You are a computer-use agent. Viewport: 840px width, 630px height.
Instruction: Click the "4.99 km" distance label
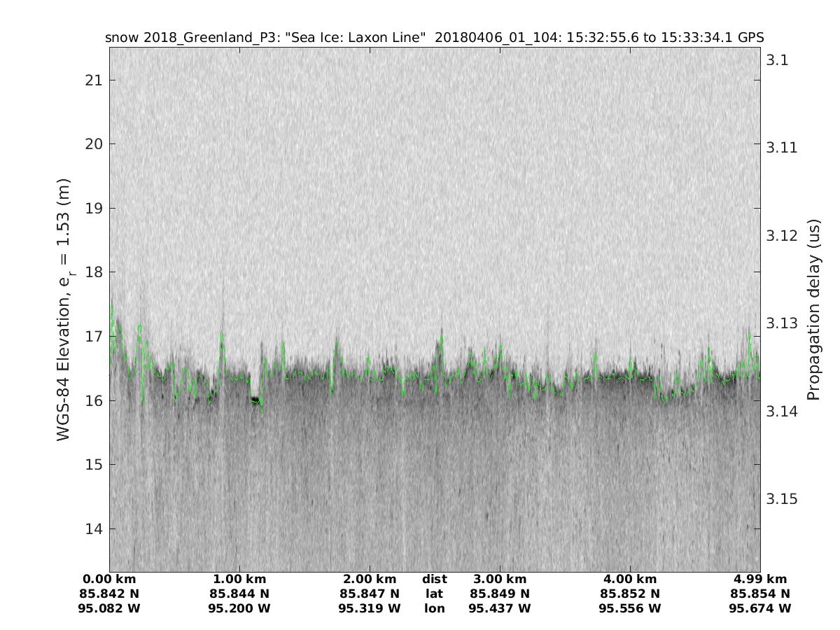760,580
